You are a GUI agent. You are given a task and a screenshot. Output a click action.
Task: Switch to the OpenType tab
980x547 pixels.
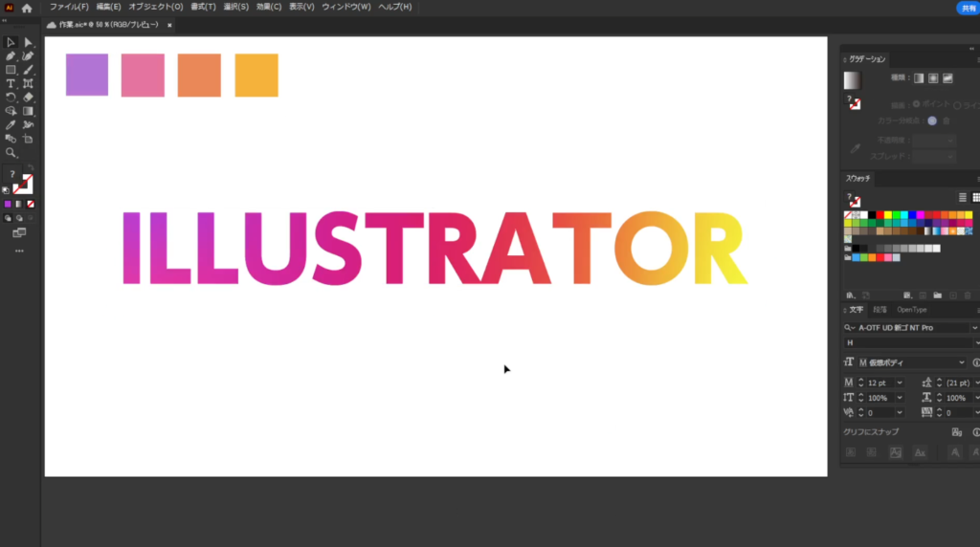(x=911, y=310)
